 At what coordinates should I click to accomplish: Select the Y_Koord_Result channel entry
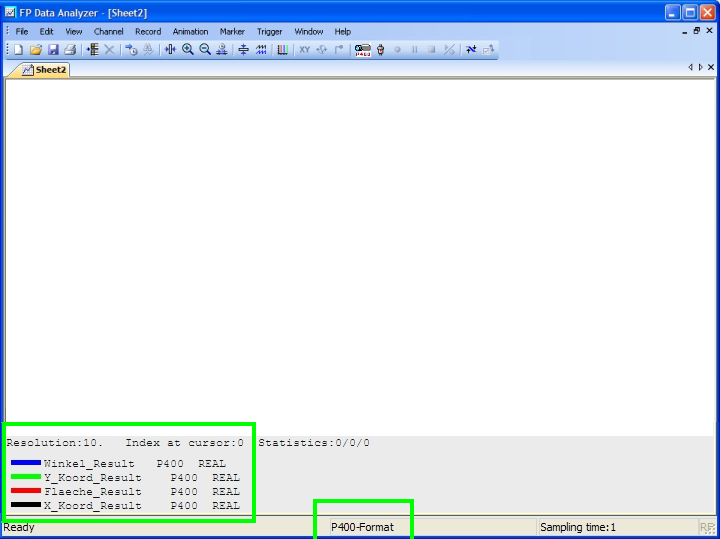[x=93, y=478]
